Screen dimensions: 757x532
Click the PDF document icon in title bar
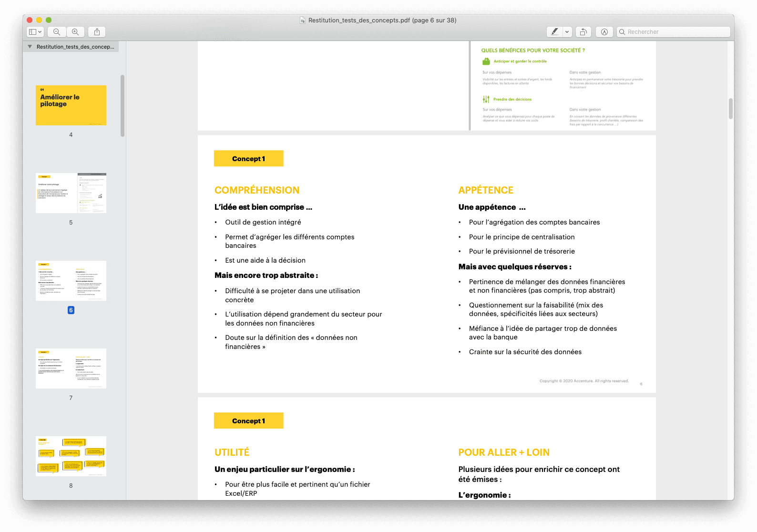[303, 20]
